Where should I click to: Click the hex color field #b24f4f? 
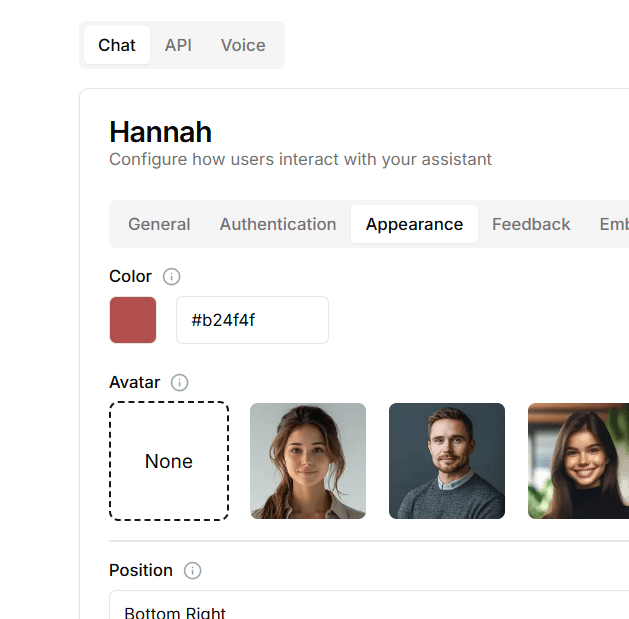(252, 320)
